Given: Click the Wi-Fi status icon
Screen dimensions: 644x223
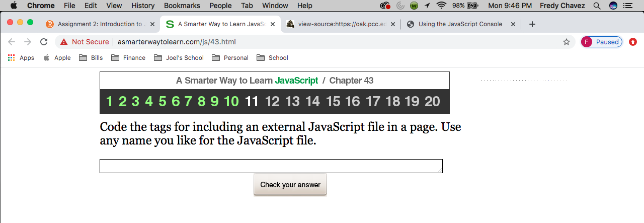Looking at the screenshot, I should pos(442,6).
